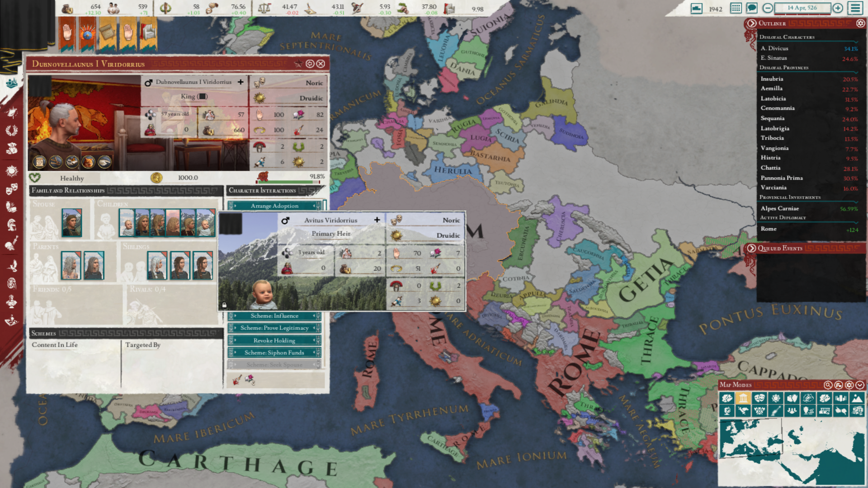Viewport: 868px width, 488px height.
Task: Open the map mode search magnifier
Action: (x=828, y=385)
